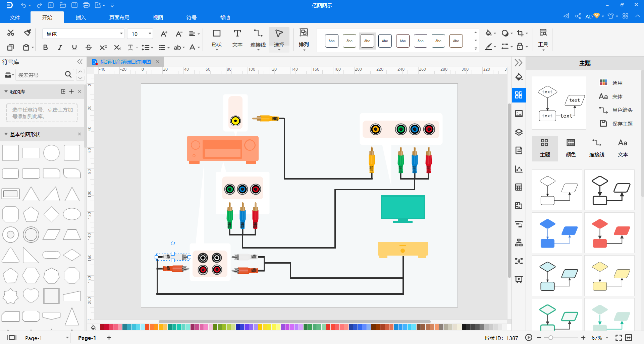Click 保存主题 save theme
The image size is (644, 344).
point(616,124)
